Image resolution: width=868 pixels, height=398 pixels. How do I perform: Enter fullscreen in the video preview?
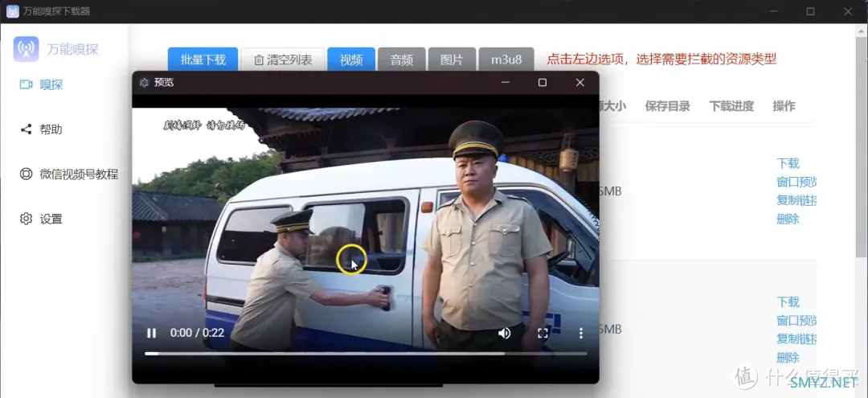coord(542,333)
